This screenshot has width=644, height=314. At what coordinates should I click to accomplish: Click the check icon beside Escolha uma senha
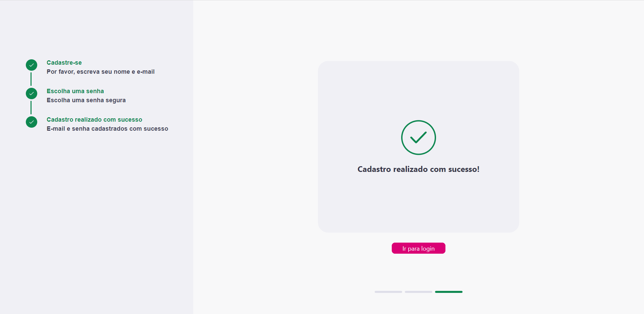(31, 93)
